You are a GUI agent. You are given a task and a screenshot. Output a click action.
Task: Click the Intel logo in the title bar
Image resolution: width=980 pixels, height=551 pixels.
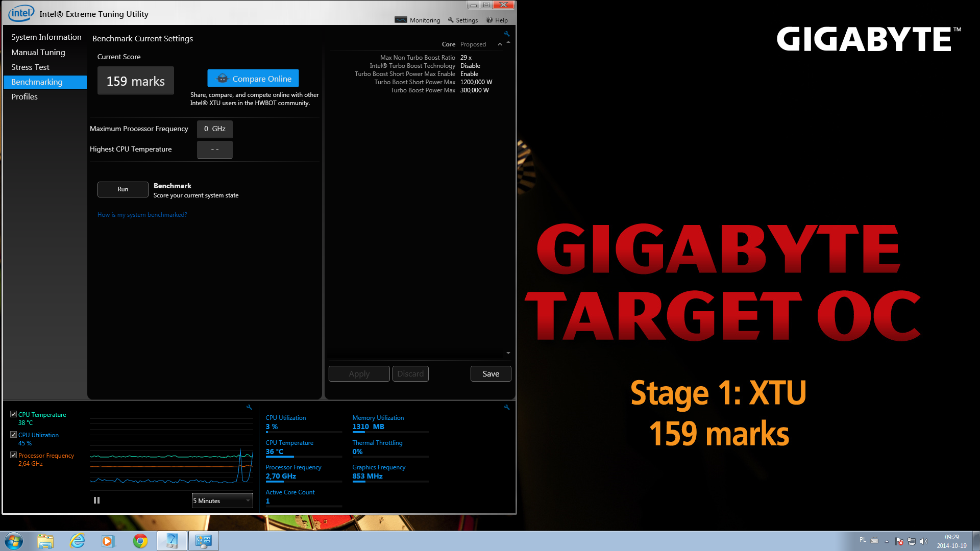click(x=21, y=13)
